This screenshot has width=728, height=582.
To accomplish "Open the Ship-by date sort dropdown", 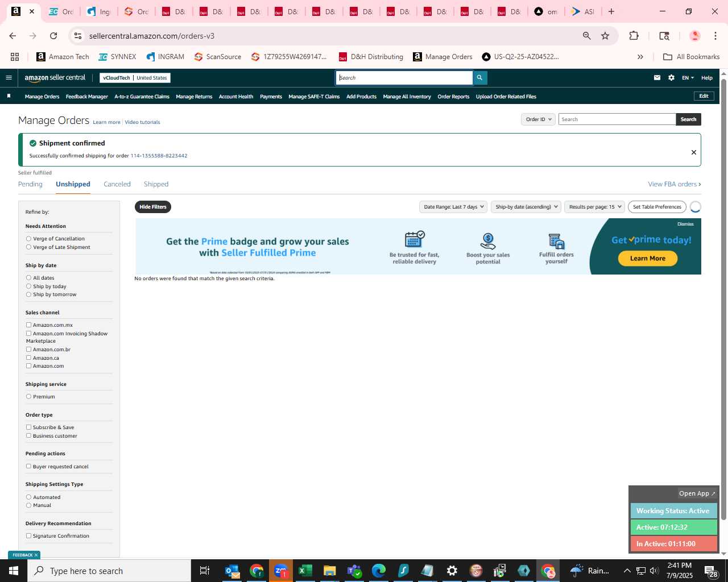I will pyautogui.click(x=526, y=207).
